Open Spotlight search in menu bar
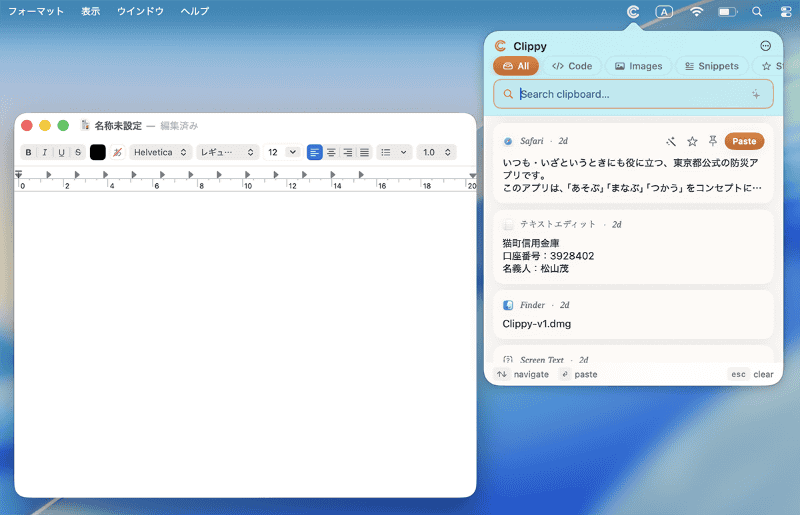Viewport: 800px width, 515px height. coord(757,11)
